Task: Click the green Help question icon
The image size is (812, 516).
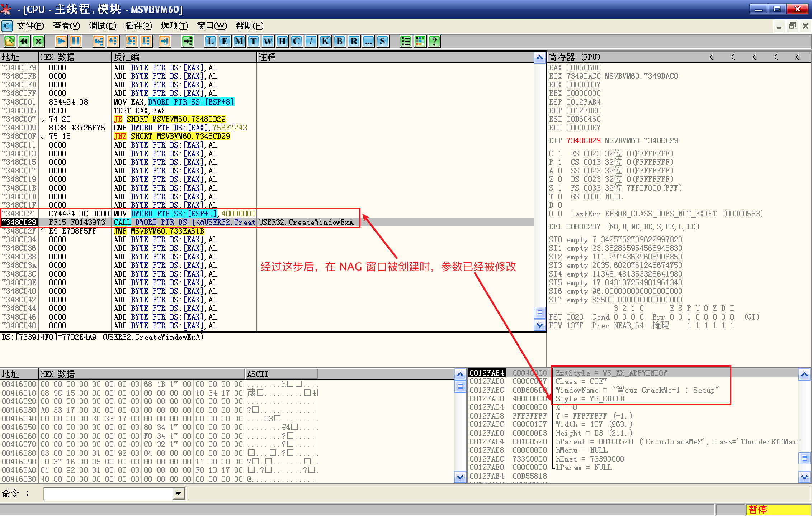Action: click(434, 41)
